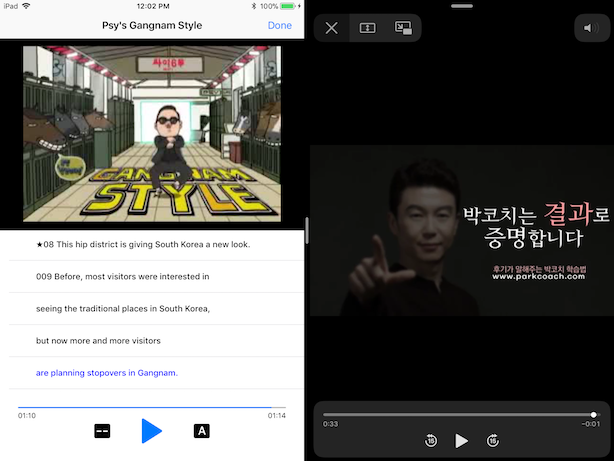Tap the Gangnam Style cartoon video image
Viewport: 614px width, 461px height.
tap(152, 134)
